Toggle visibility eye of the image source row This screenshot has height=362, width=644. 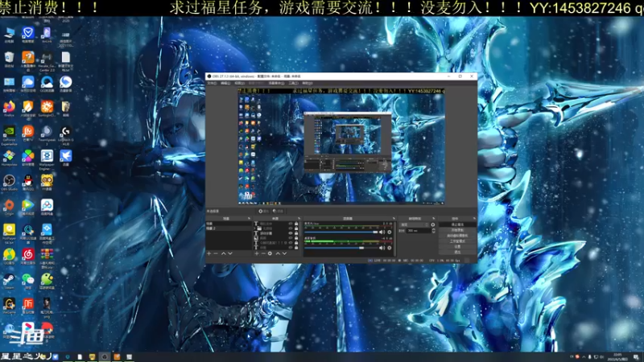pos(291,238)
